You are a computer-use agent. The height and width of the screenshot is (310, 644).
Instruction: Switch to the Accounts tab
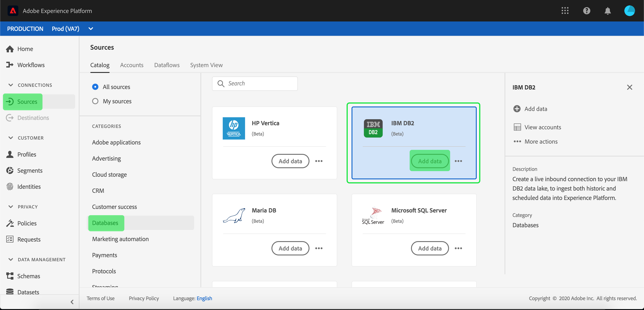pyautogui.click(x=131, y=65)
